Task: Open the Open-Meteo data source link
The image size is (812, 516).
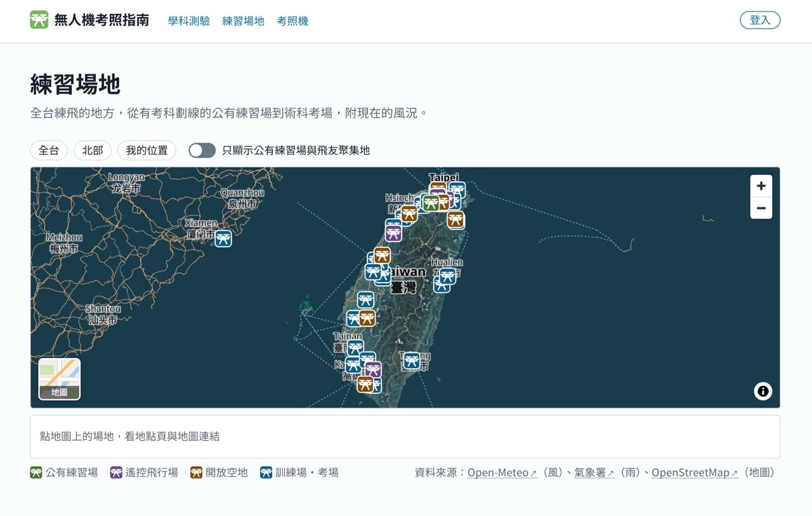Action: 502,473
